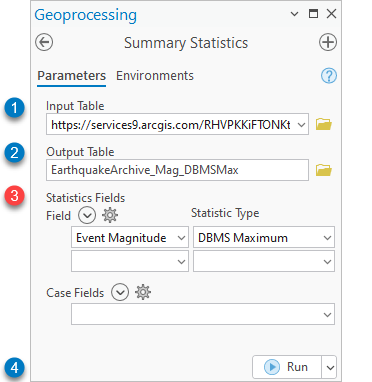Switch to the Environments tab
Image resolution: width=372 pixels, height=382 pixels.
point(155,76)
